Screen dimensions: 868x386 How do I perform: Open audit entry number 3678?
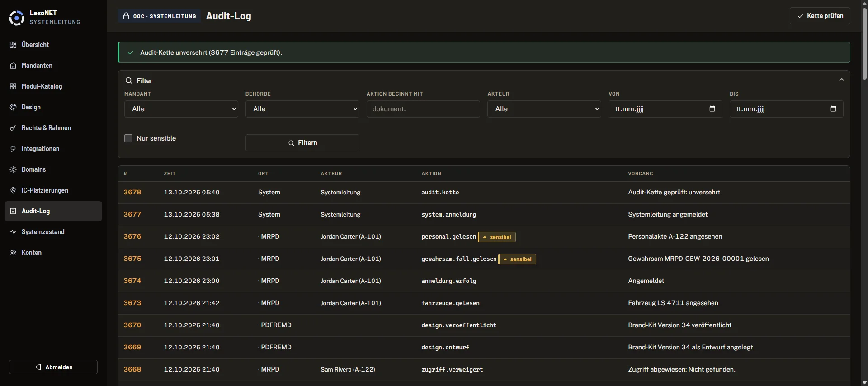pyautogui.click(x=132, y=192)
